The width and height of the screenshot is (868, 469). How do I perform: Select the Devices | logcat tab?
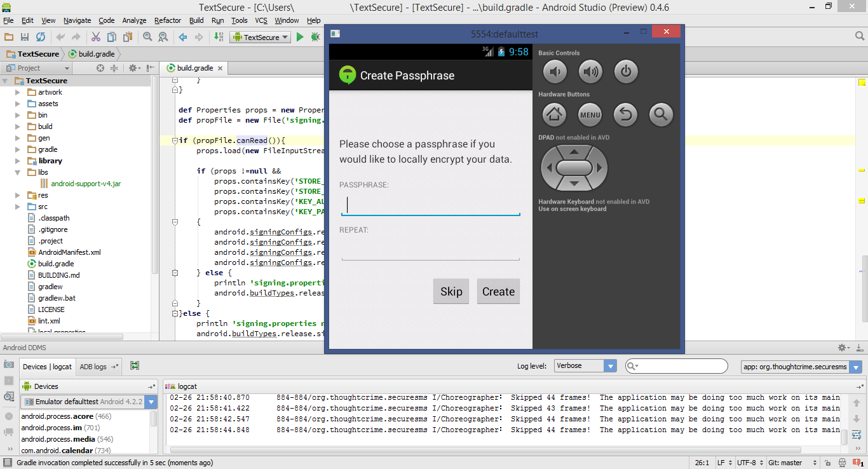coord(48,367)
